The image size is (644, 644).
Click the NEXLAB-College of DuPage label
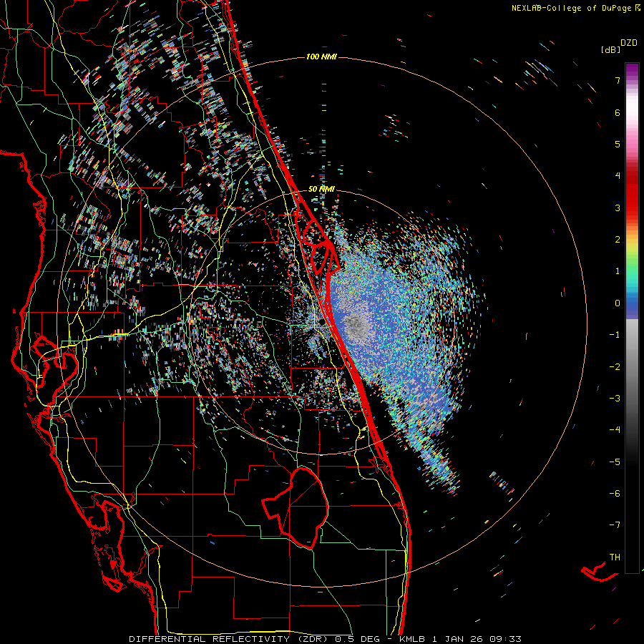click(576, 8)
